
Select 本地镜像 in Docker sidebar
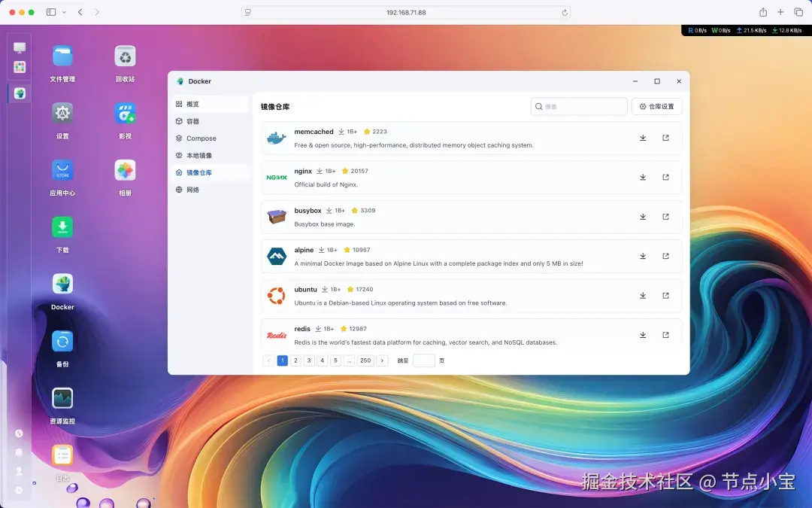tap(211, 156)
